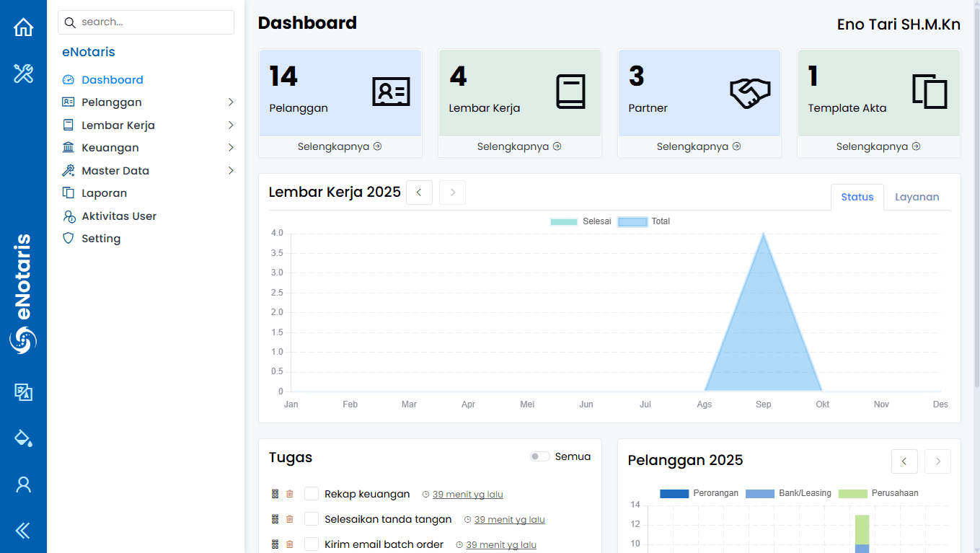980x553 pixels.
Task: Toggle the Selesai legend color swatch
Action: click(x=564, y=221)
